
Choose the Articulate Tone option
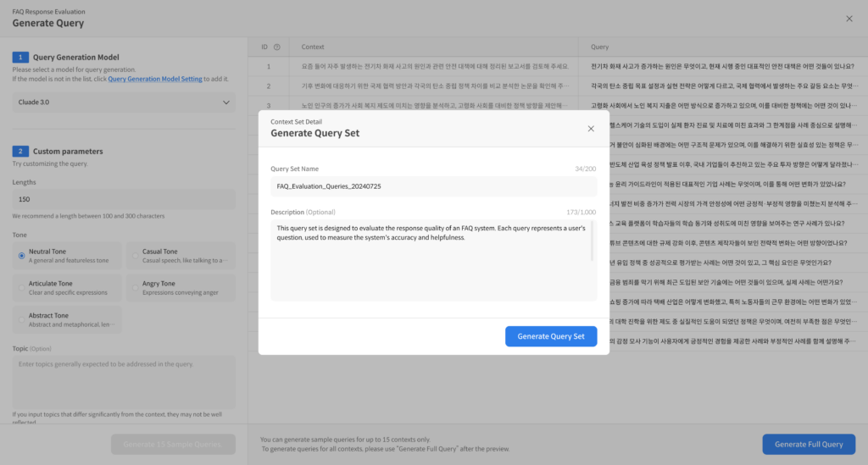(x=67, y=287)
